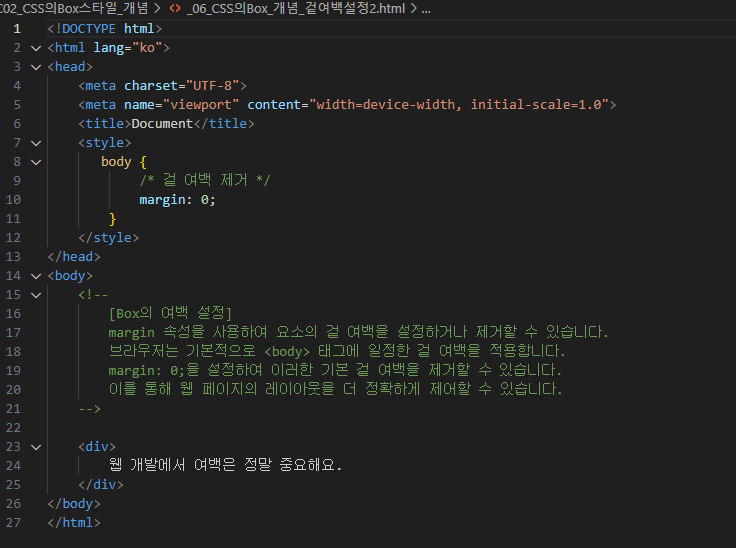Place cursor on <!DOCTYPE html> text
Viewport: 736px width, 548px height.
pyautogui.click(x=105, y=29)
